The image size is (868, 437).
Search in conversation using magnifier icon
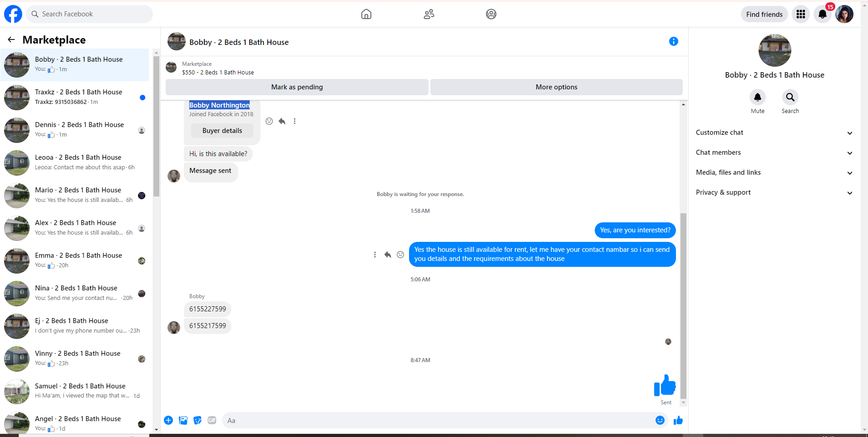click(790, 97)
